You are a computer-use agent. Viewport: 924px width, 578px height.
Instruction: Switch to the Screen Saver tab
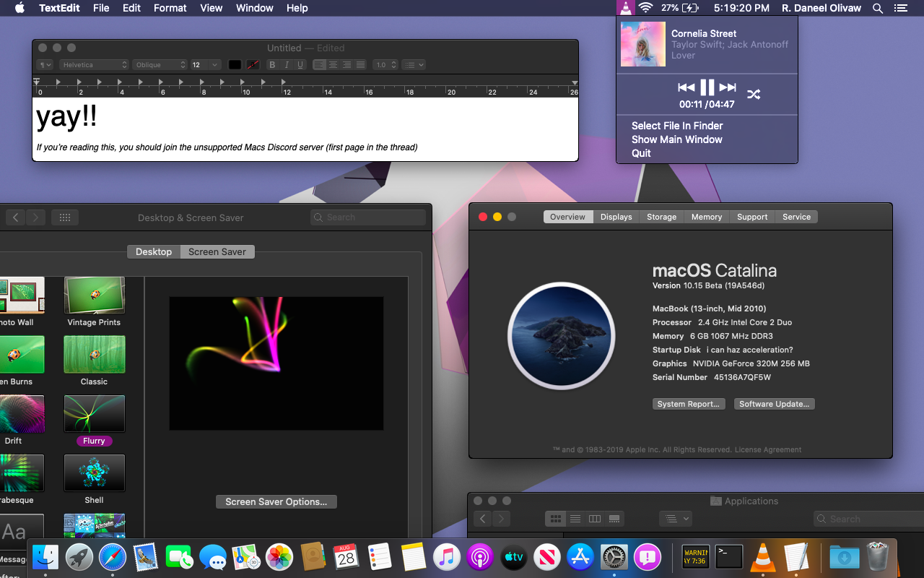pos(217,251)
